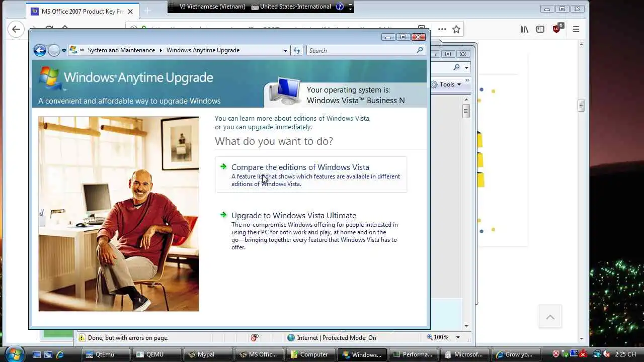Click the language bar help icon
The height and width of the screenshot is (362, 644).
coord(340,7)
